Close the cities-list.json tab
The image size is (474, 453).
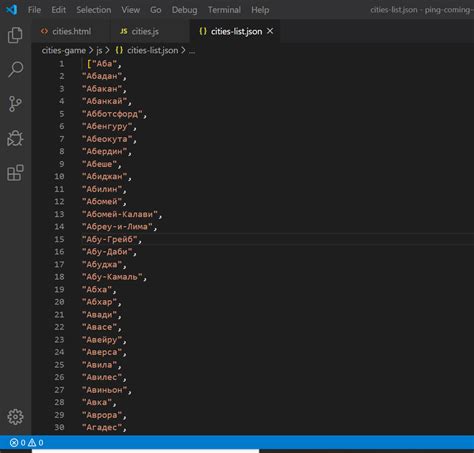point(270,31)
